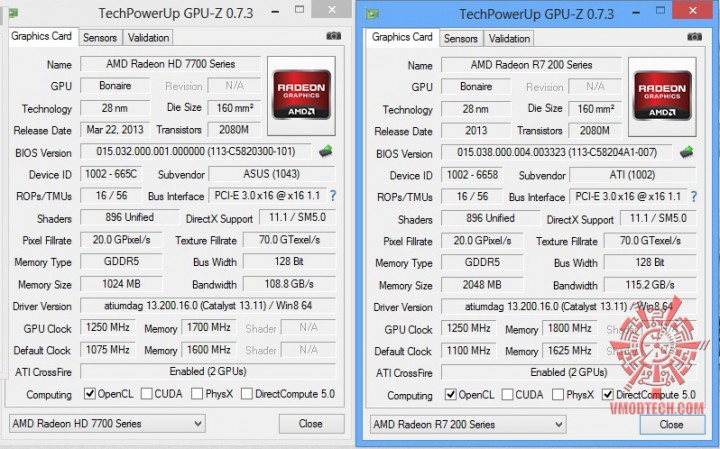The width and height of the screenshot is (720, 449).
Task: Click Texture Fillrate 70.0 GTexel/s in left window
Action: pos(289,240)
